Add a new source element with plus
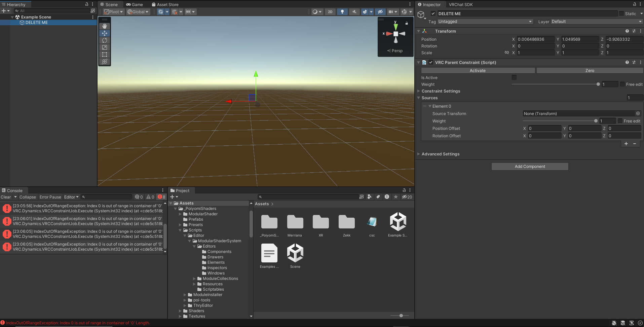This screenshot has height=327, width=644. point(626,144)
